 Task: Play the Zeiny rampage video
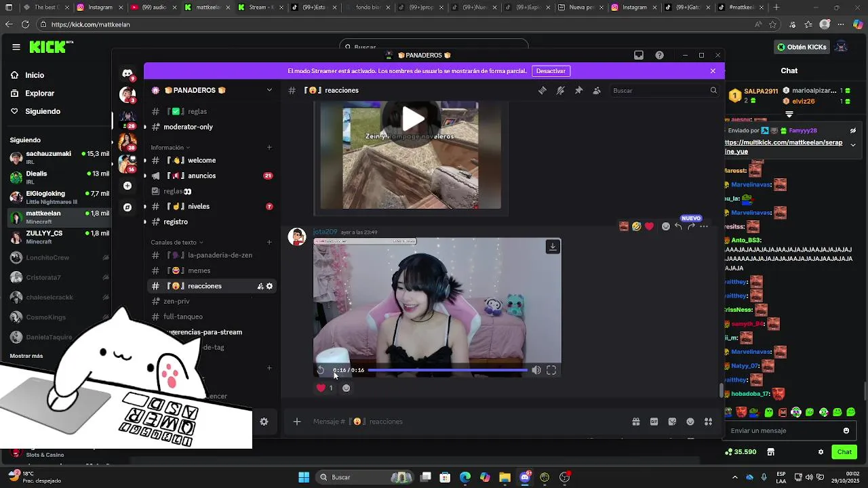(x=413, y=119)
